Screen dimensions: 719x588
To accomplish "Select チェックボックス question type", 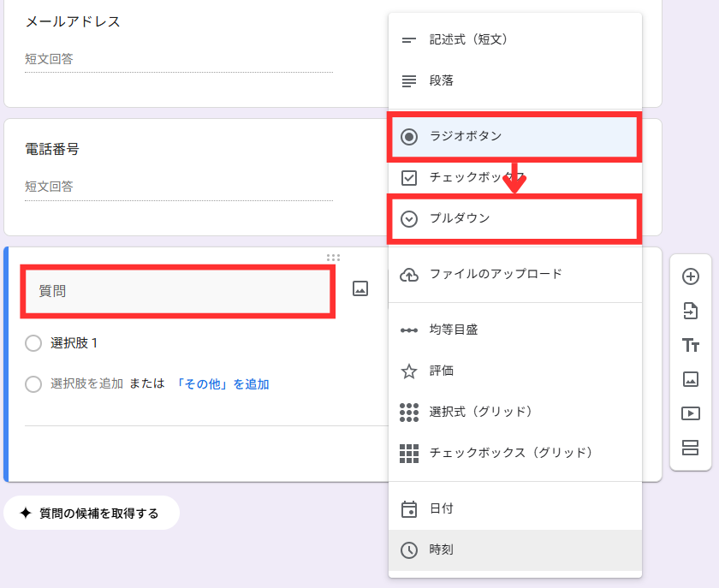I will coord(515,177).
